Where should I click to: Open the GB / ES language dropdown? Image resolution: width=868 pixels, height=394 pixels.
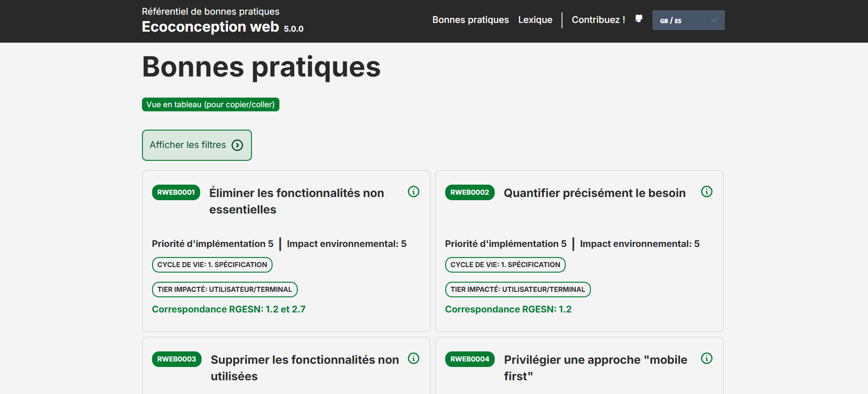coord(688,20)
